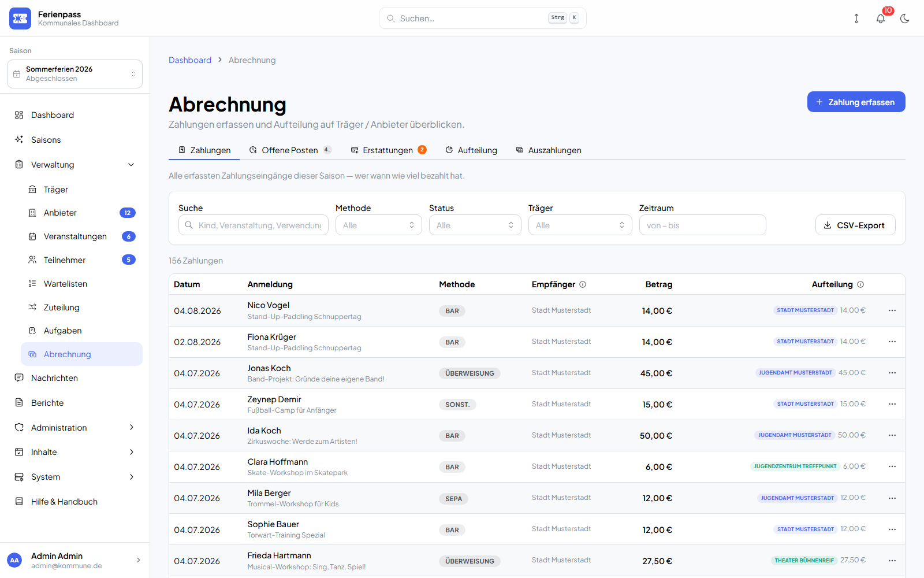Click Frieda Hartmann's name
This screenshot has height=578, width=924.
tap(279, 555)
